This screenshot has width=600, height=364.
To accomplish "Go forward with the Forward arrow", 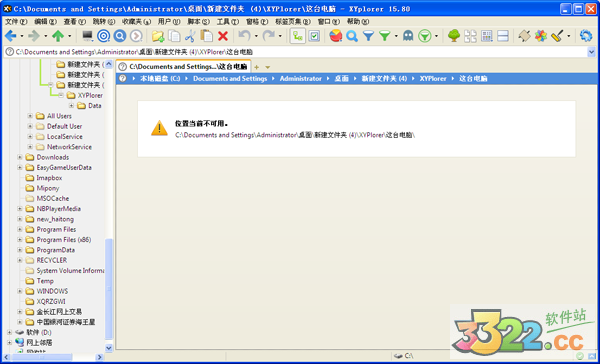I will 34,36.
